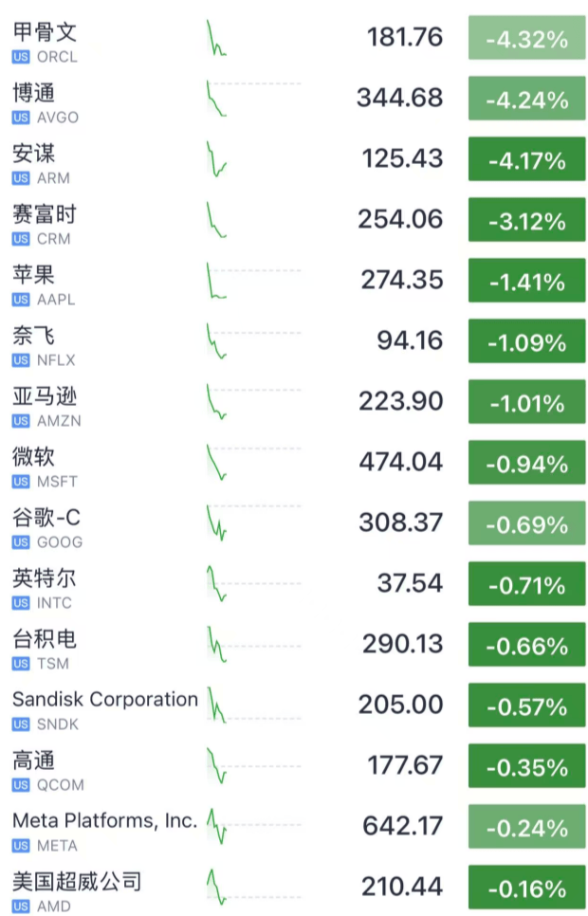Select the 苹果 stock name
This screenshot has height=916, width=588.
pos(34,274)
